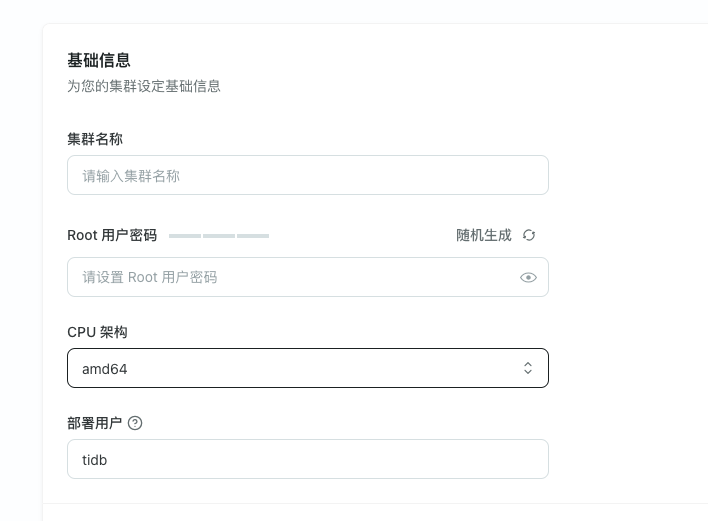The width and height of the screenshot is (708, 521).
Task: Click the help question mark beside 部署用户
Action: pyautogui.click(x=135, y=423)
